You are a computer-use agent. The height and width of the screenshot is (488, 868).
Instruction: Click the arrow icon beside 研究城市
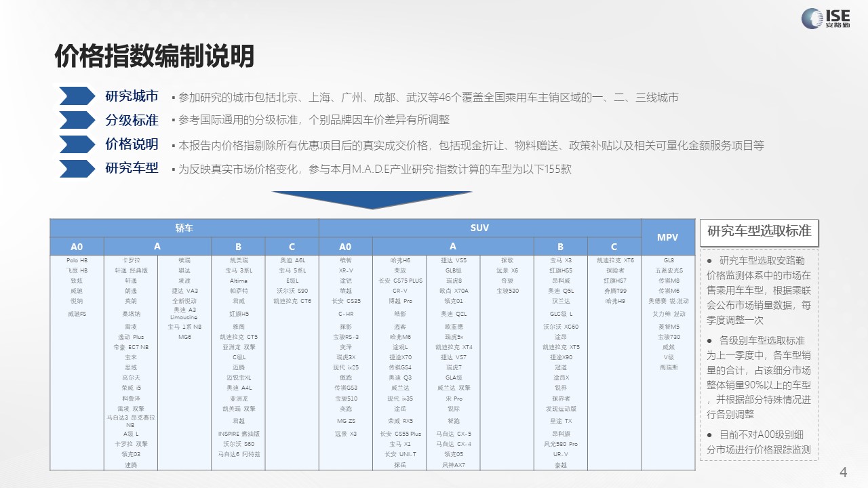coord(77,96)
